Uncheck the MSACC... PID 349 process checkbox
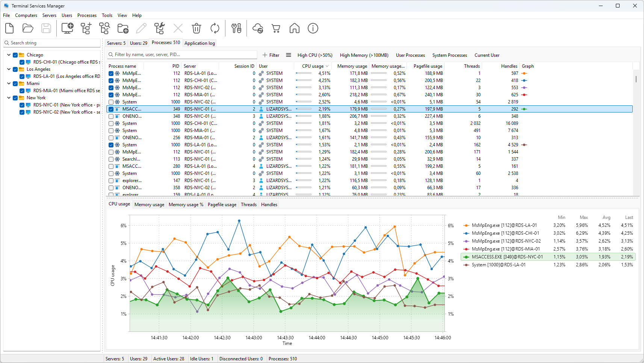Viewport: 644px width, 363px height. point(111,109)
